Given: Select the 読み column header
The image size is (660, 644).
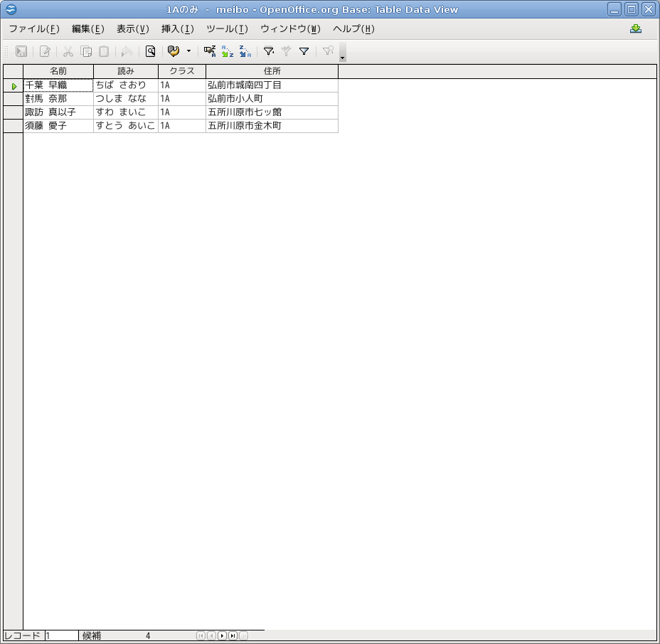Looking at the screenshot, I should (x=126, y=71).
